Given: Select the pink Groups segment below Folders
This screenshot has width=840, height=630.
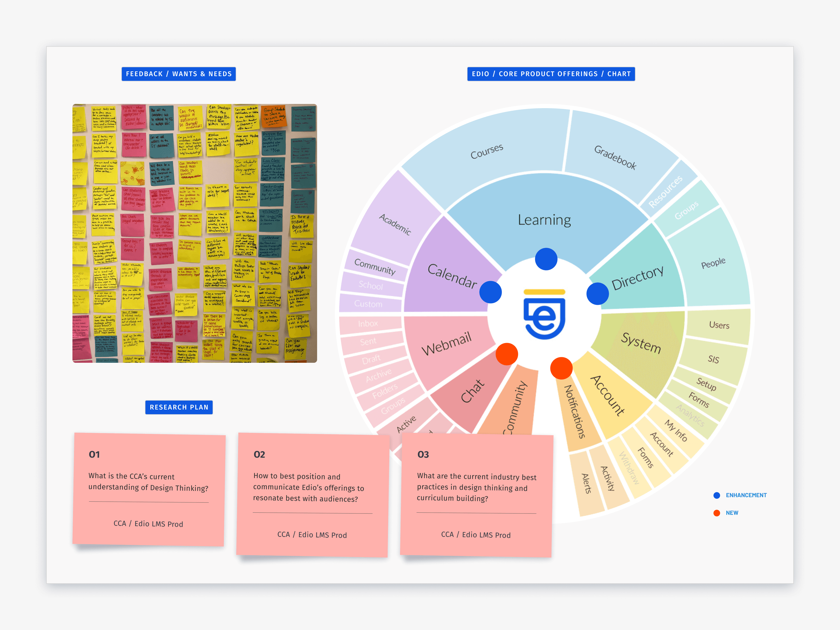Looking at the screenshot, I should [393, 406].
